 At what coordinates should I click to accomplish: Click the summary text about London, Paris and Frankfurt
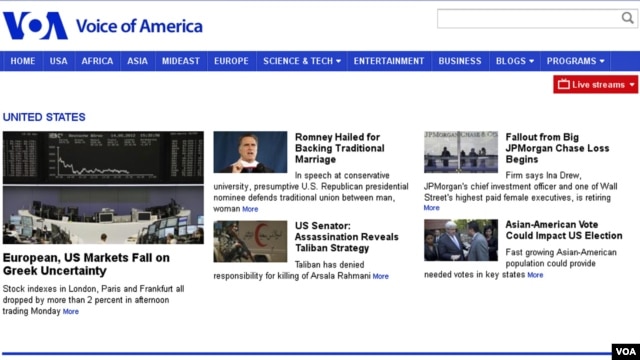pyautogui.click(x=93, y=300)
